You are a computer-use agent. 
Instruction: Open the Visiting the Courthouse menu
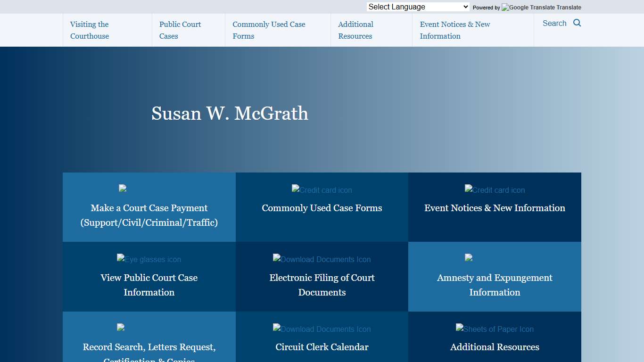(89, 30)
